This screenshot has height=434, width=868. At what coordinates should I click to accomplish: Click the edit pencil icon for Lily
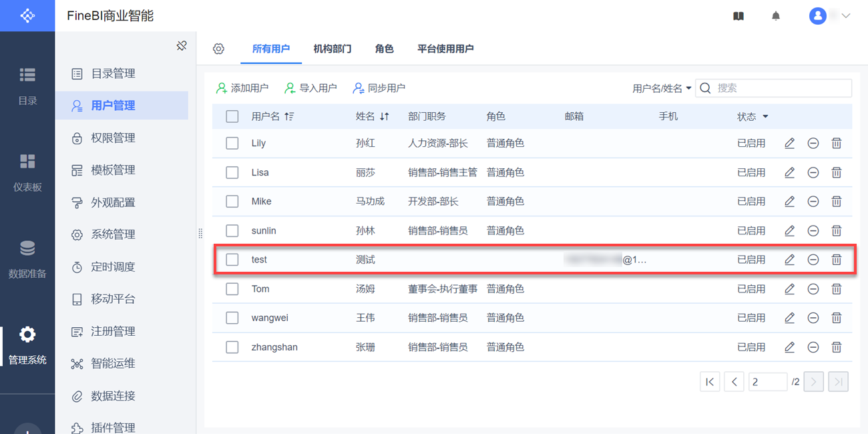pos(789,143)
